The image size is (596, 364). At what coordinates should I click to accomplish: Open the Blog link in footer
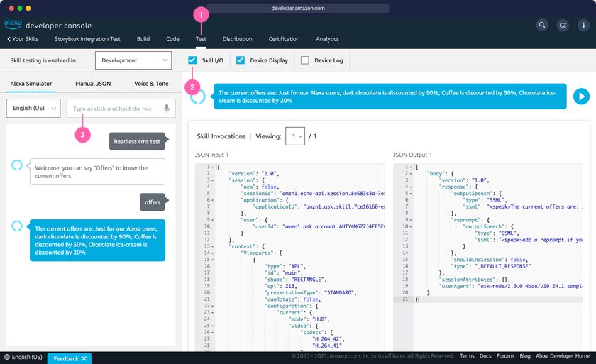click(525, 356)
